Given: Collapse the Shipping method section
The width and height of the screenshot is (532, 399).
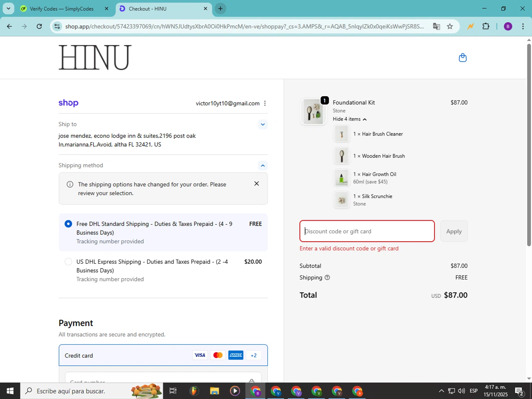Looking at the screenshot, I should coord(262,166).
